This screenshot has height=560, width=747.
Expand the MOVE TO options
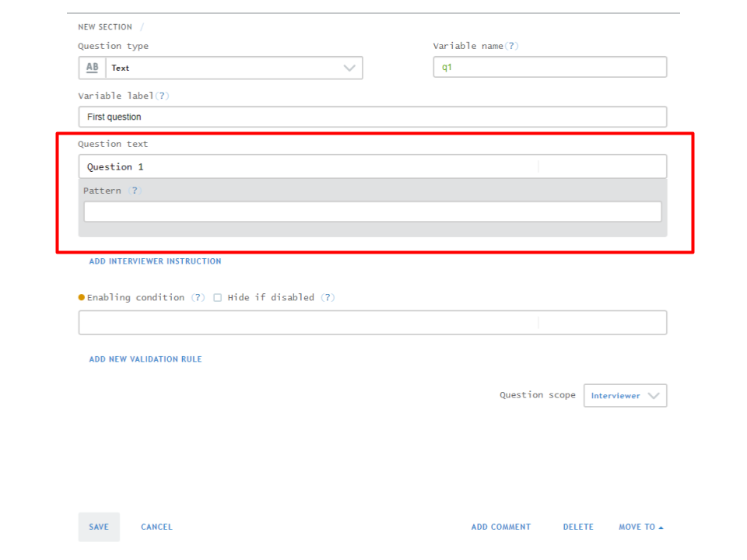click(x=640, y=527)
